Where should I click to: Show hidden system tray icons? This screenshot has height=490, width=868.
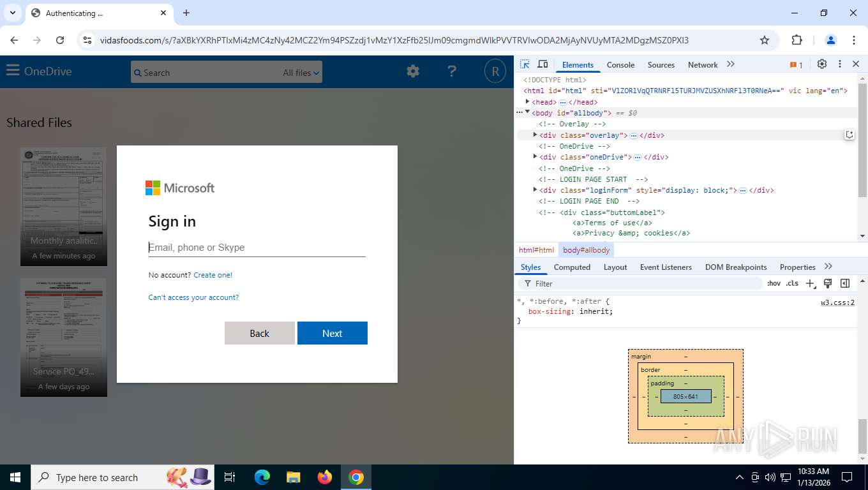tap(740, 477)
